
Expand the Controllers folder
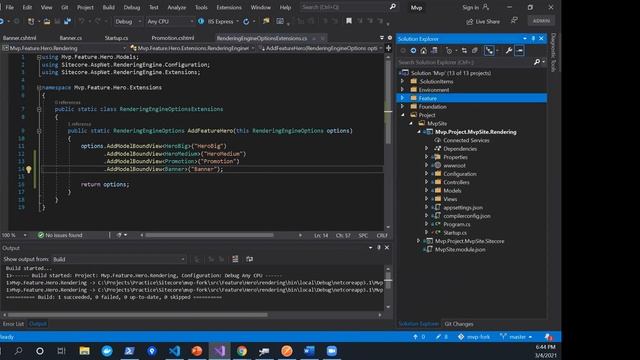point(427,182)
